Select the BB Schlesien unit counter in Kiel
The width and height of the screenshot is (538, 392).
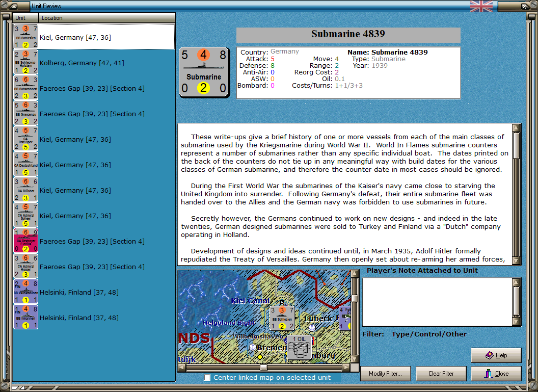pyautogui.click(x=26, y=37)
